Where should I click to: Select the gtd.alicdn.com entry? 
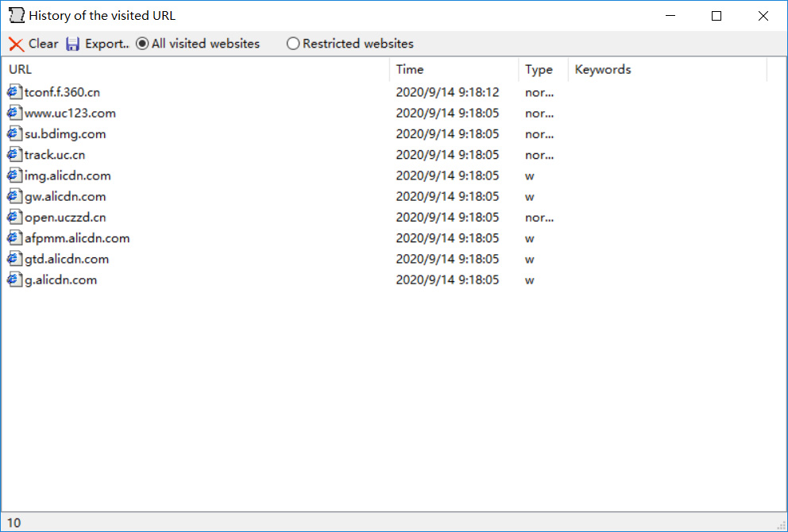67,259
